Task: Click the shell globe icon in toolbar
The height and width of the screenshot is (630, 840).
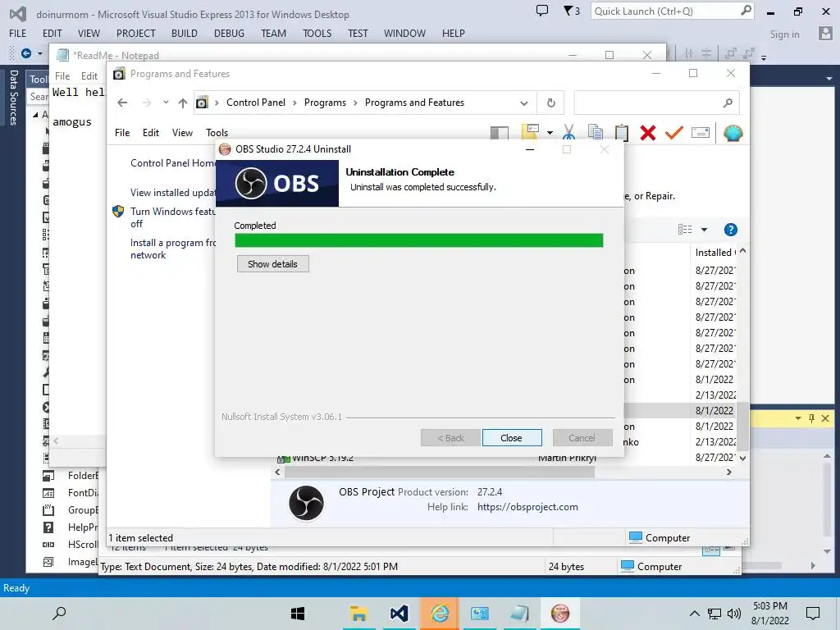Action: coord(733,133)
